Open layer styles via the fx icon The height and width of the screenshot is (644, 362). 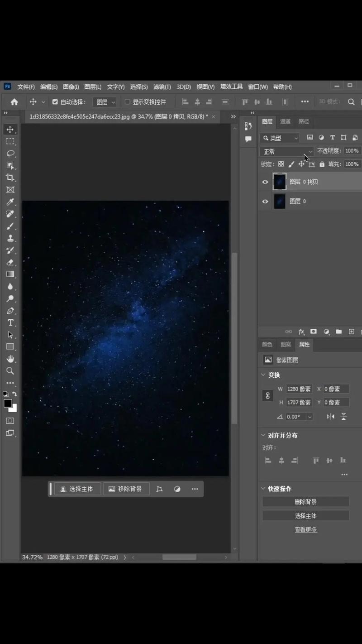[301, 332]
